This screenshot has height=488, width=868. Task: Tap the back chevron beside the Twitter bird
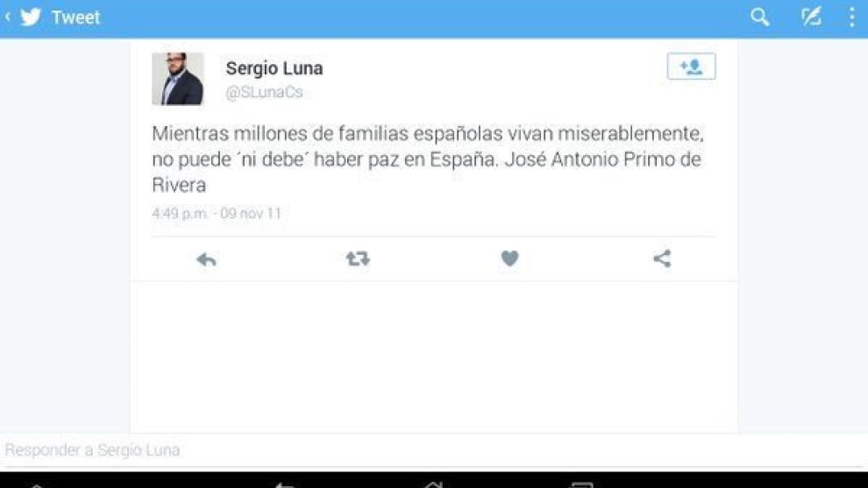8,18
